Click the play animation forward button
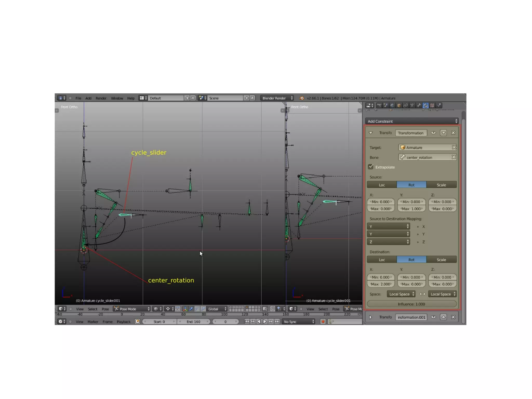 [265, 322]
